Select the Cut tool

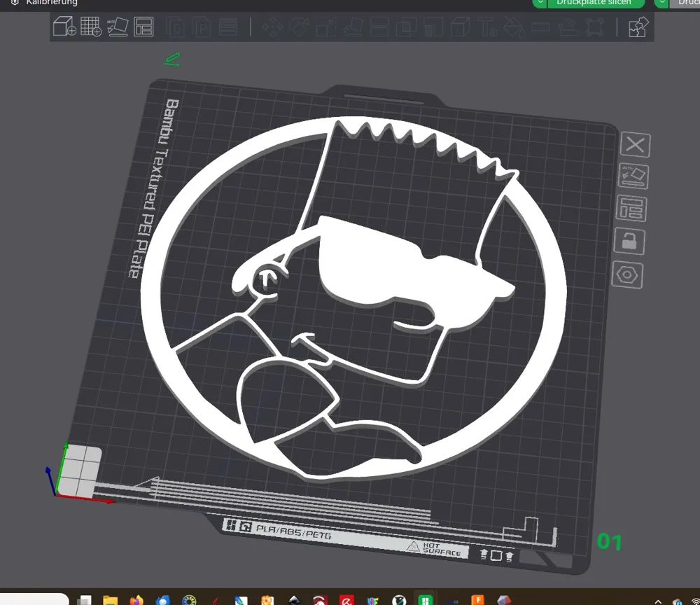pyautogui.click(x=379, y=27)
